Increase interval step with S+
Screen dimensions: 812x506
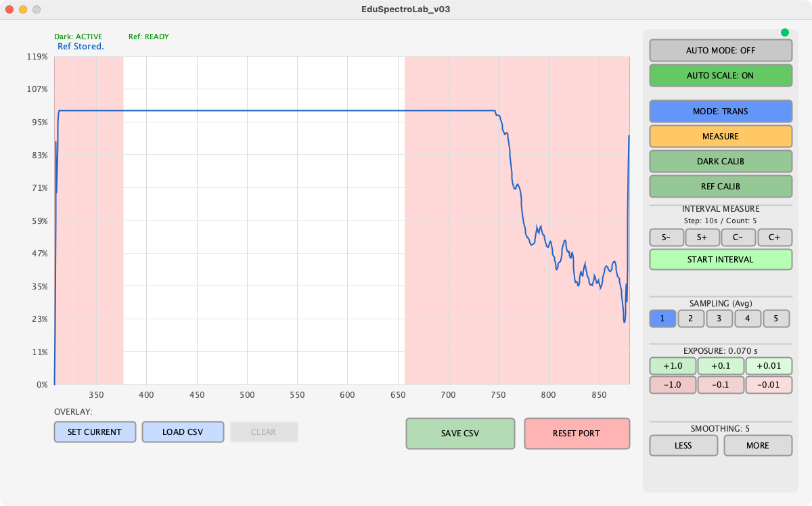pyautogui.click(x=702, y=237)
